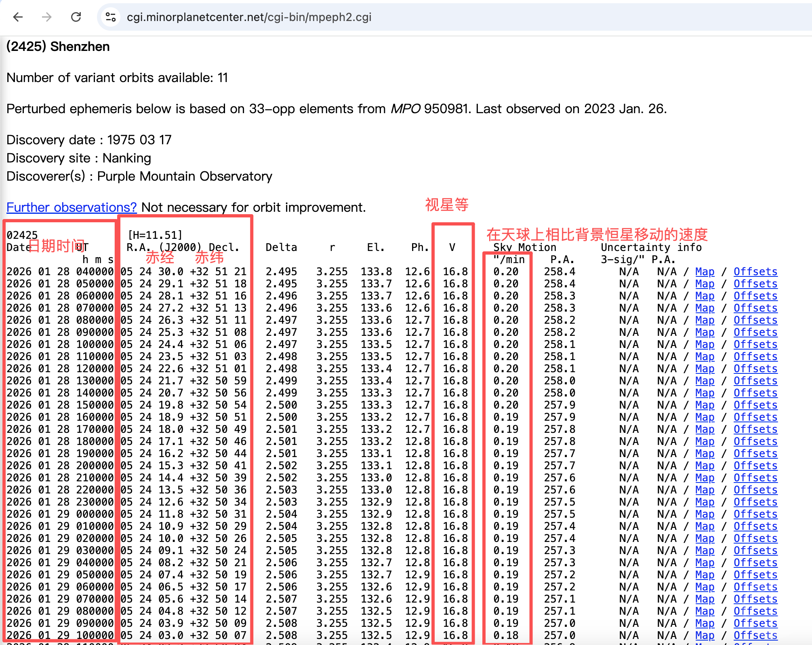The image size is (812, 645).
Task: Click the URL address bar text
Action: [x=249, y=17]
